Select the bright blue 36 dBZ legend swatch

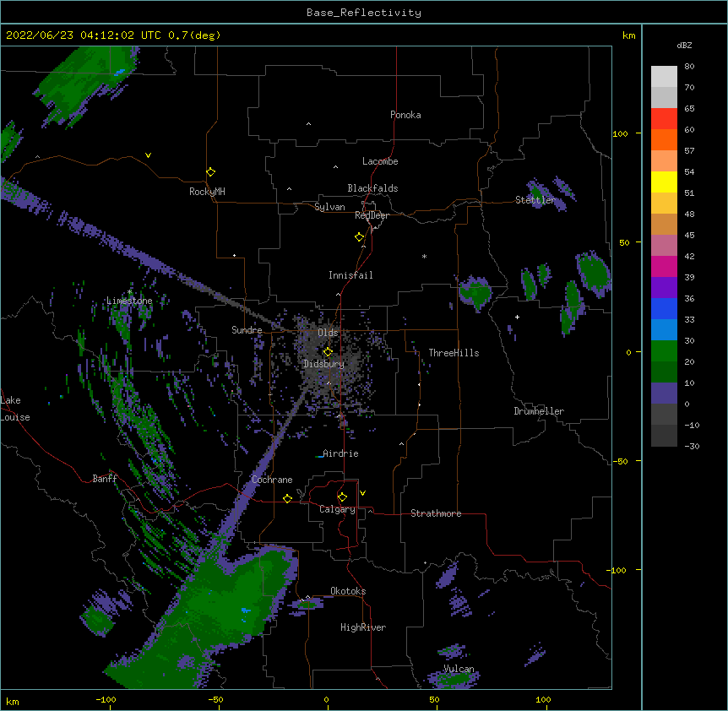(x=664, y=308)
